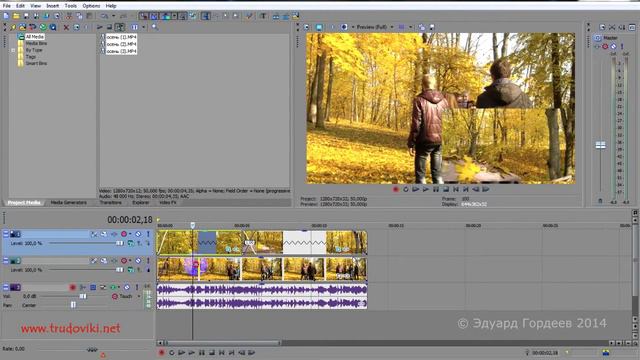Open the Undo history dropdown arrow
640x360 pixels.
pyautogui.click(x=113, y=16)
